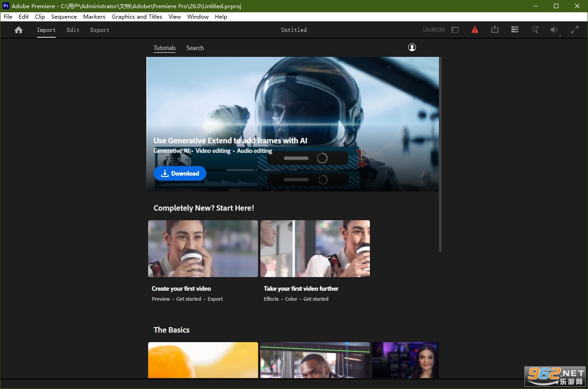This screenshot has width=588, height=389.
Task: Open the Markers menu
Action: click(94, 16)
